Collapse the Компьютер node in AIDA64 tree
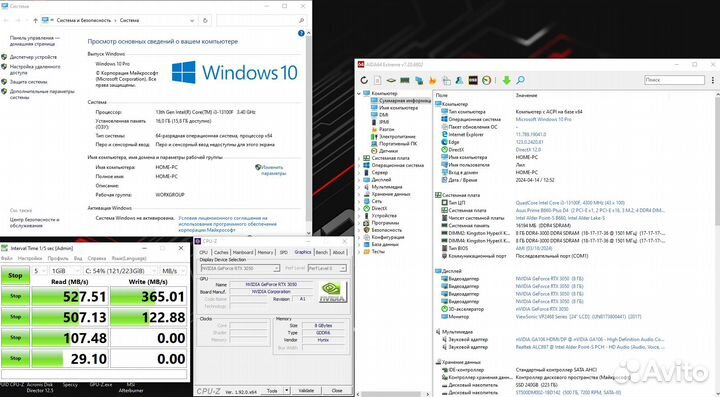Viewport: 720px width, 397px height. coord(359,93)
